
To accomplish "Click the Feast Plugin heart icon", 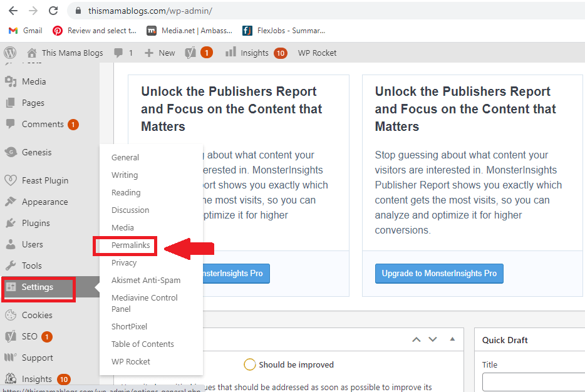I will pyautogui.click(x=11, y=180).
